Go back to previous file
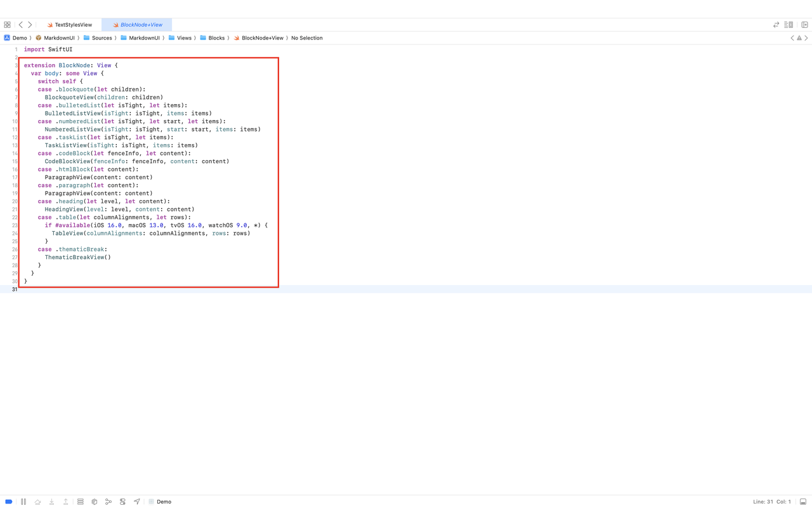 click(x=20, y=25)
